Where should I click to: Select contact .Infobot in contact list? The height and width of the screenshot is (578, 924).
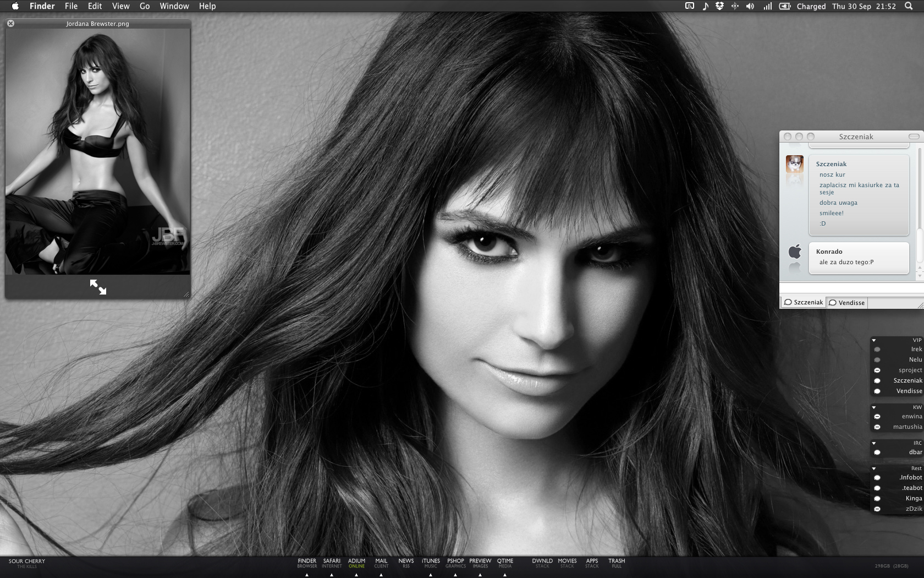897,477
